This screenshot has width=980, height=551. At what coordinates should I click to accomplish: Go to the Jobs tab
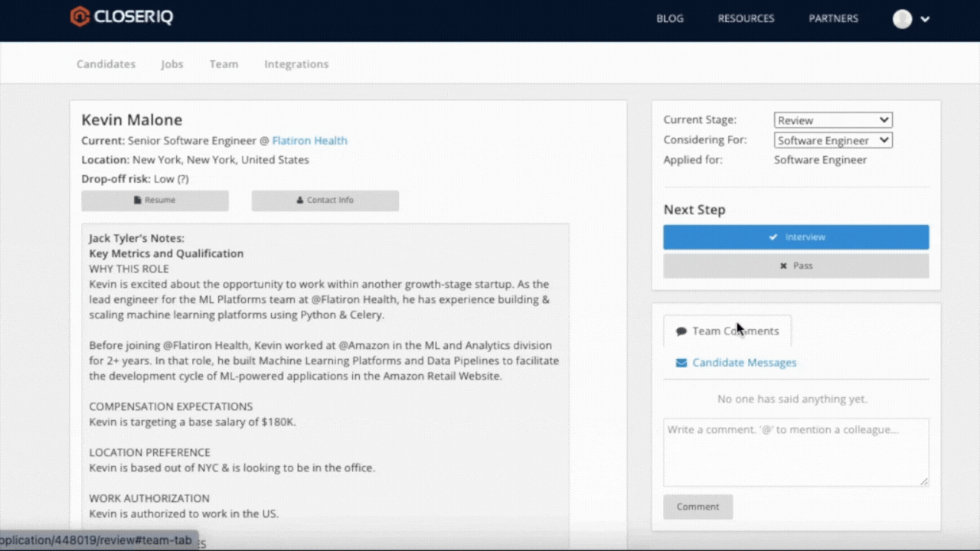click(x=171, y=64)
